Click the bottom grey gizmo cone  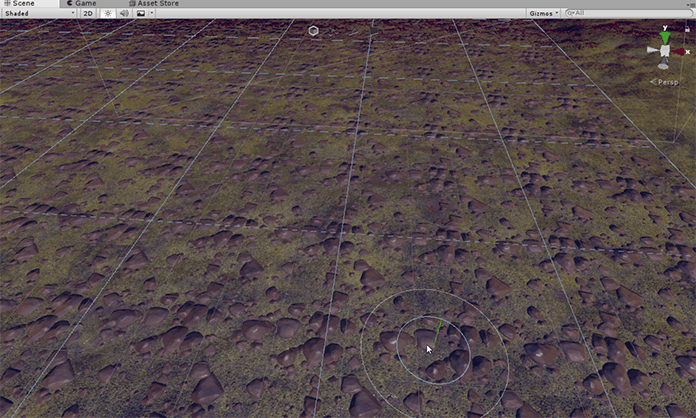664,64
